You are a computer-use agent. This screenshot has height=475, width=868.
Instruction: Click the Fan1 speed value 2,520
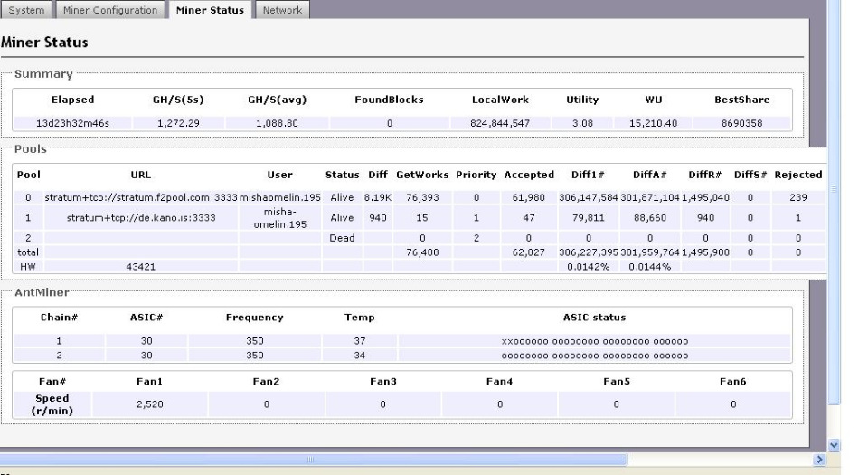(148, 404)
